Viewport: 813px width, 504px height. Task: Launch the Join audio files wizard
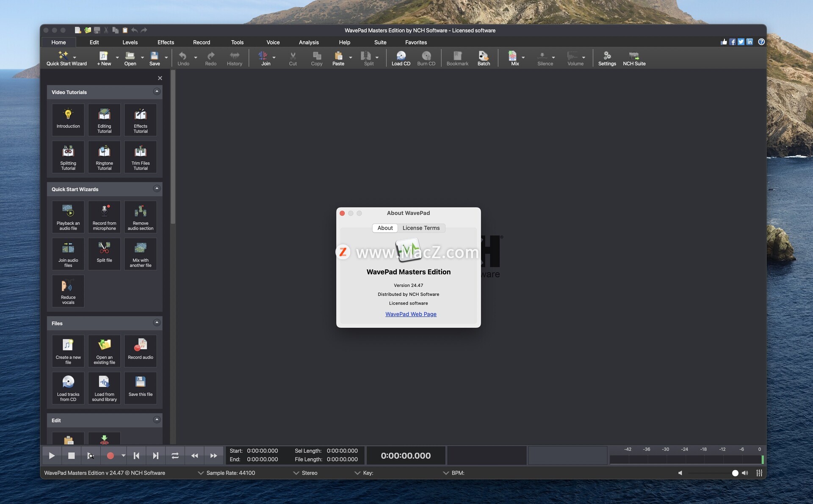pyautogui.click(x=68, y=254)
